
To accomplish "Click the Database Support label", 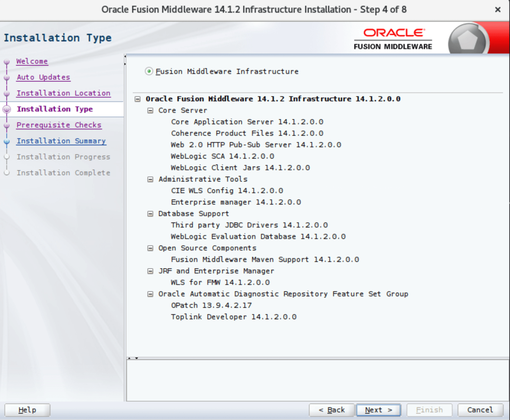I will pos(194,214).
